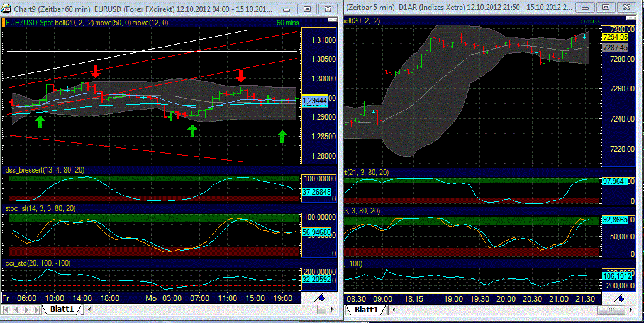This screenshot has height=323, width=644.
Task: Click the 'EUR/USD Spot' chart label
Action: click(x=29, y=23)
